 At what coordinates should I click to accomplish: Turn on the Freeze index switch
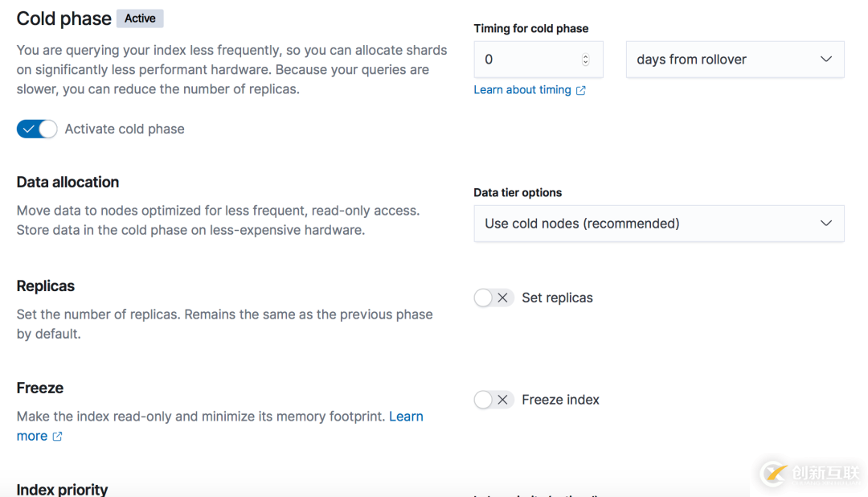(493, 400)
